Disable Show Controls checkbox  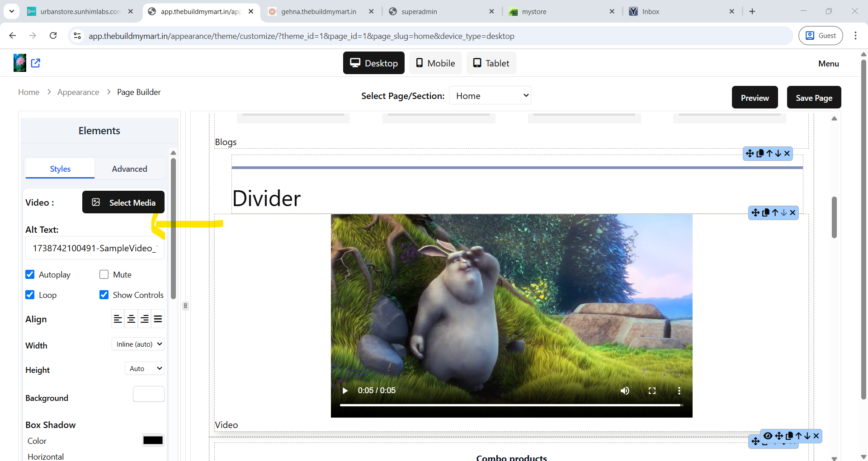pos(104,295)
